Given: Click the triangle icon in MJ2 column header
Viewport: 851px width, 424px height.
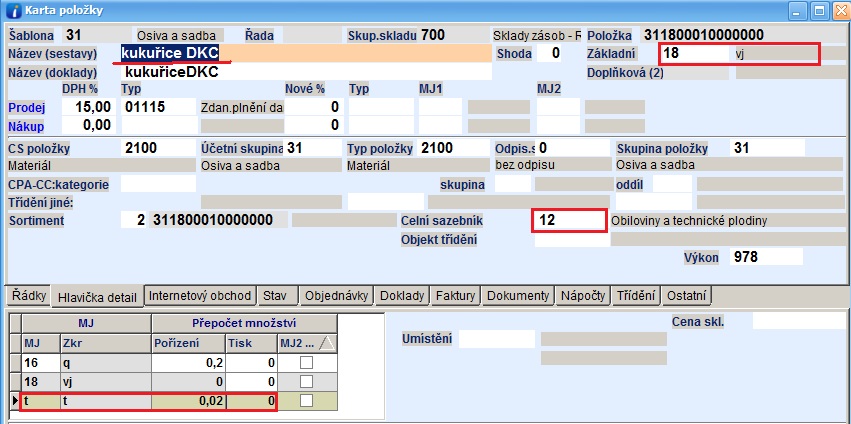Looking at the screenshot, I should tap(325, 343).
